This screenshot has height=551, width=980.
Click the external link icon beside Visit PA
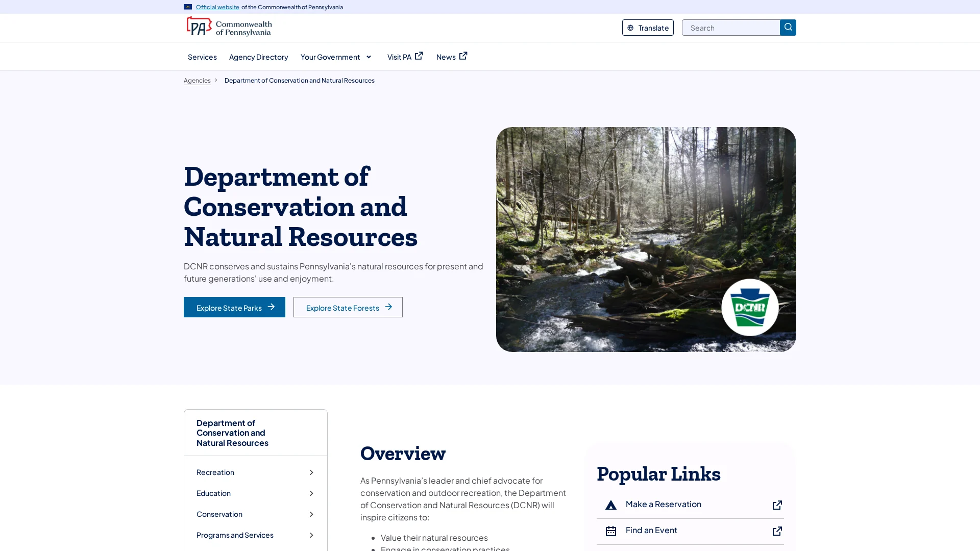(x=419, y=56)
